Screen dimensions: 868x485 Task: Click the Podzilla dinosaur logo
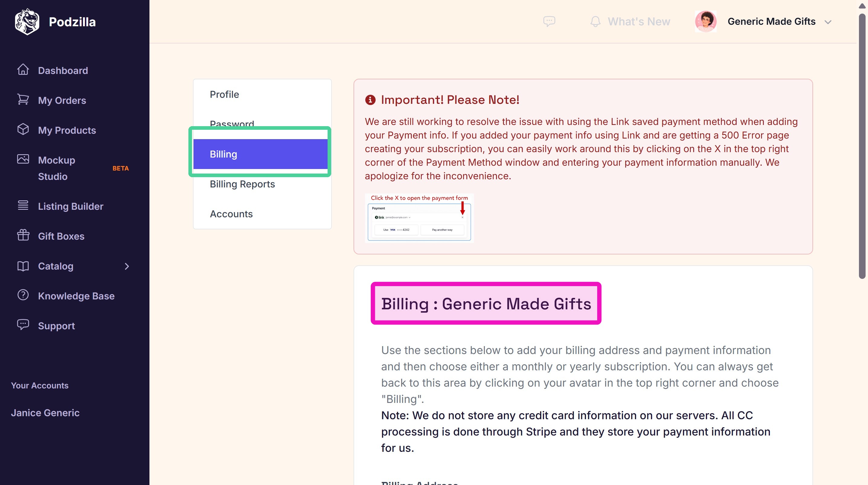[x=27, y=21]
